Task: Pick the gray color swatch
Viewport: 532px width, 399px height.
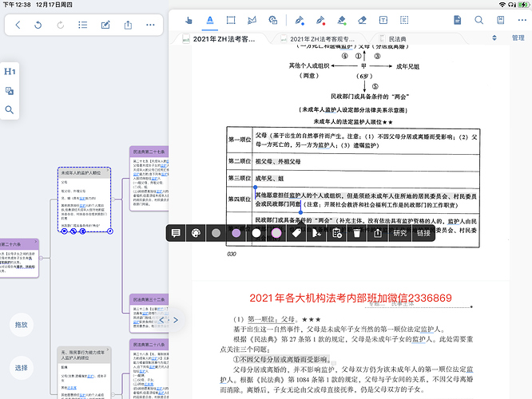Action: point(216,233)
